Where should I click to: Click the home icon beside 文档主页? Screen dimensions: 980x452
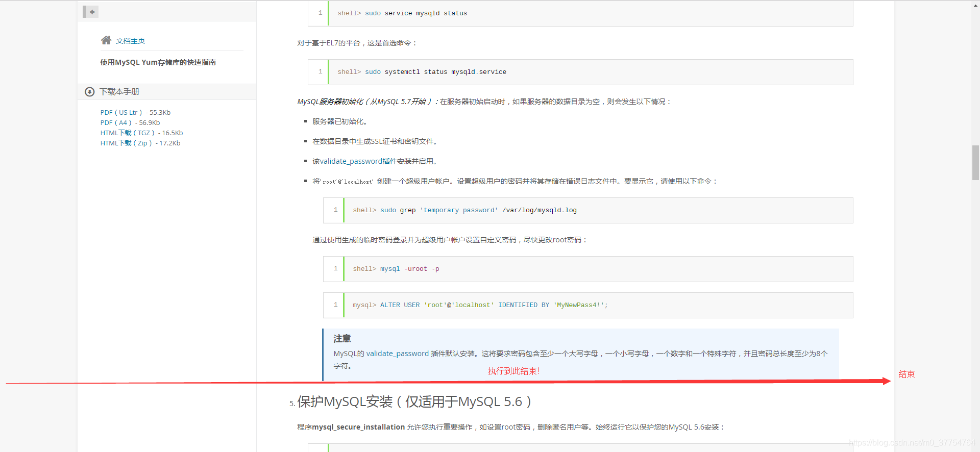click(106, 40)
